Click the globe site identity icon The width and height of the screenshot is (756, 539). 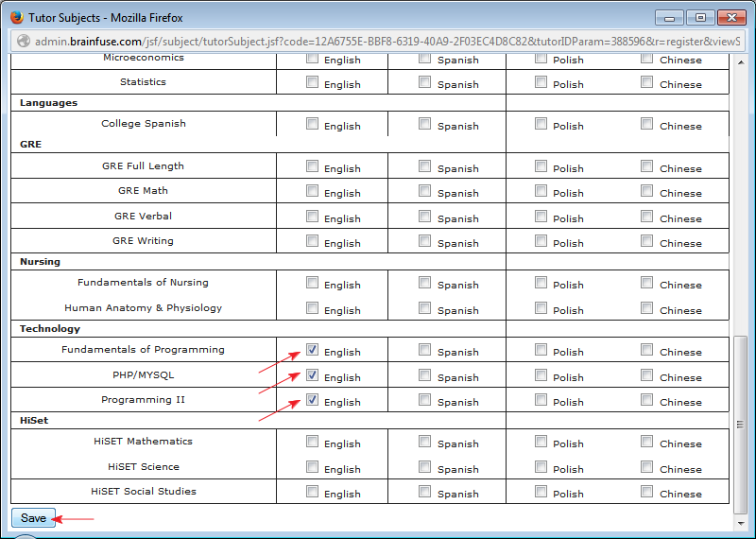coord(24,42)
